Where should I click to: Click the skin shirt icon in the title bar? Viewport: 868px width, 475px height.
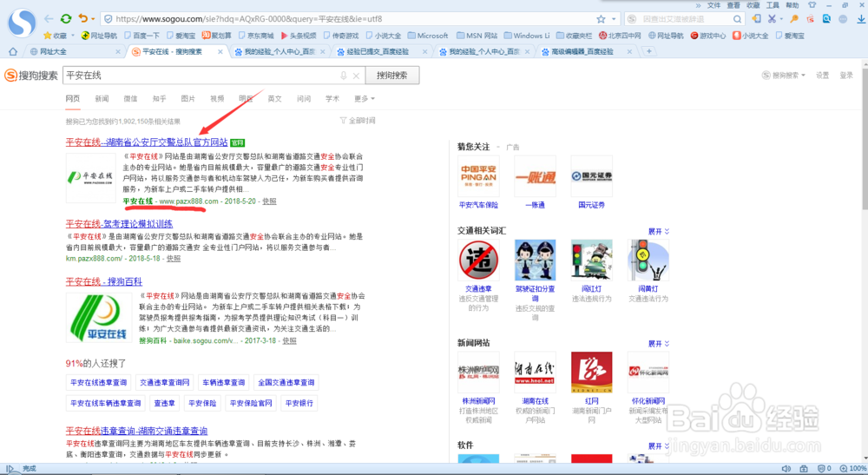coord(812,5)
